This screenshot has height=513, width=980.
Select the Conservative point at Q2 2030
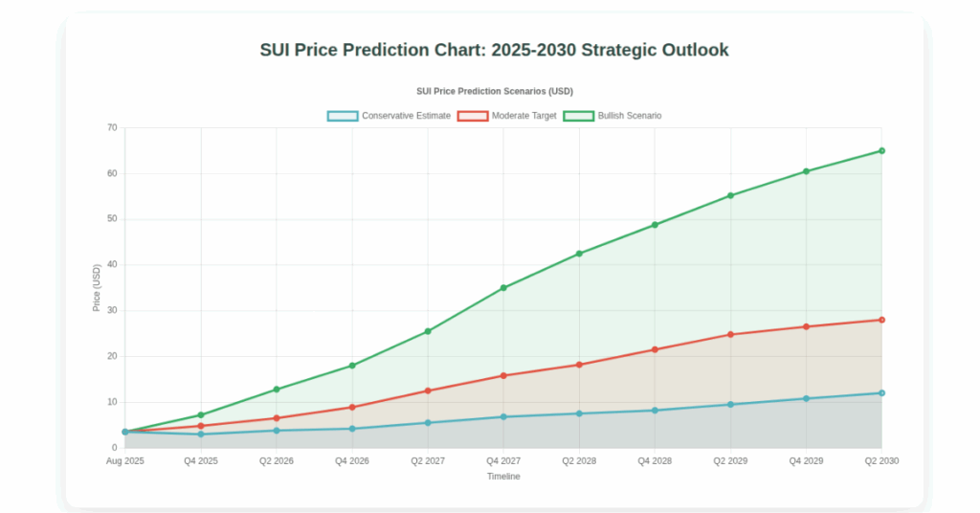(x=881, y=393)
